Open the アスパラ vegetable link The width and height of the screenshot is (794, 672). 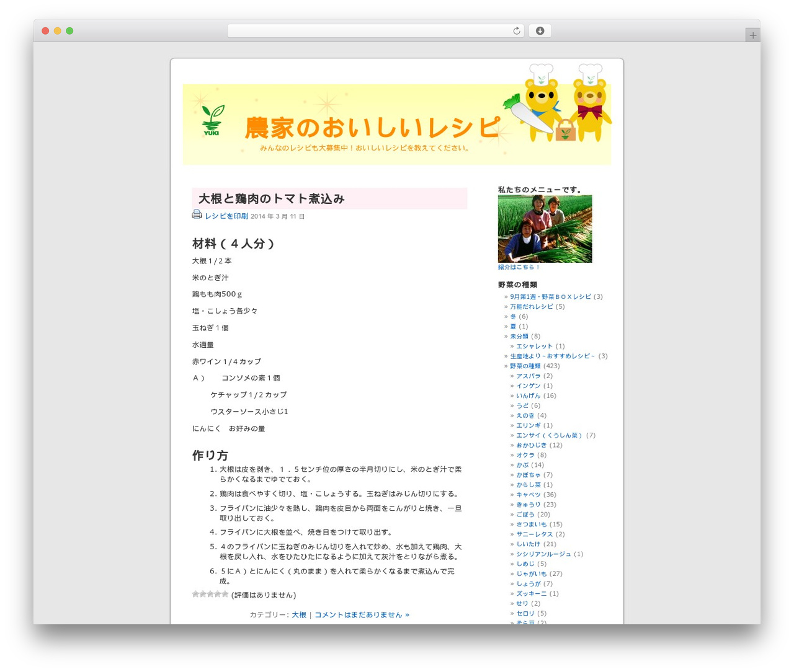(529, 376)
